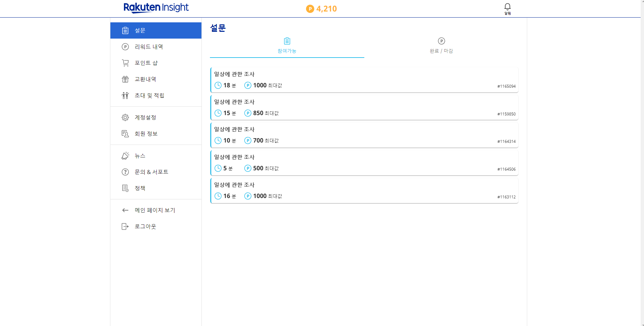
Task: Click the 4,210 points balance
Action: 326,9
